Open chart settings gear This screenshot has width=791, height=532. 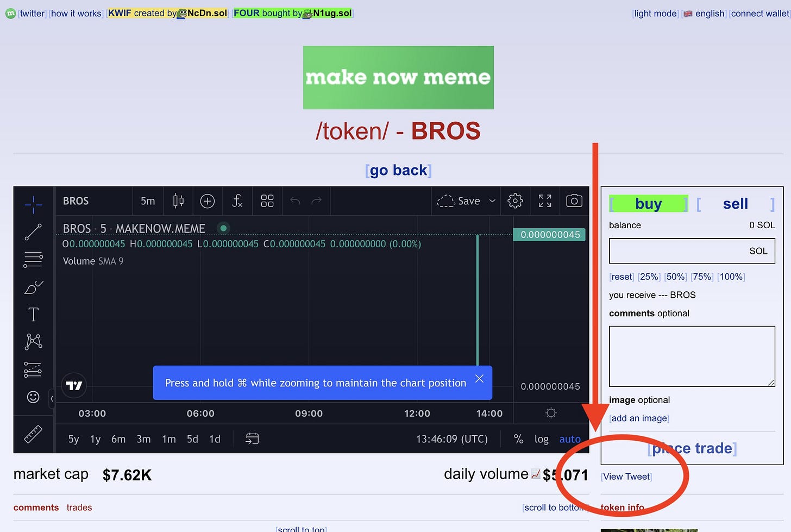515,201
